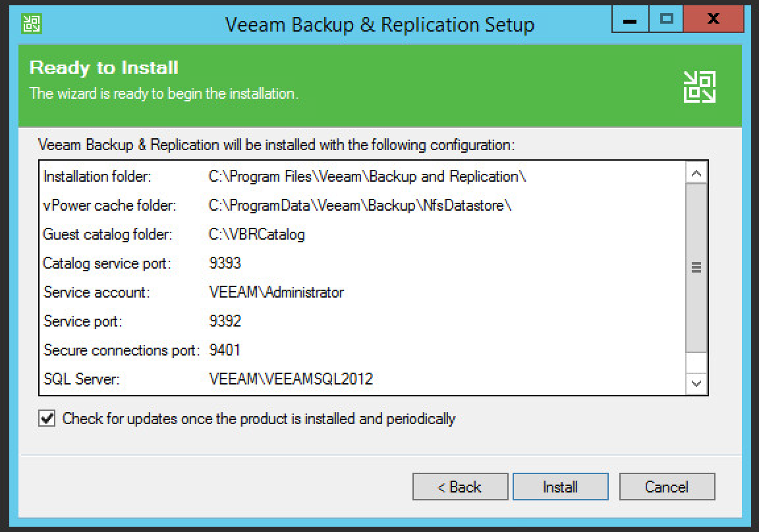The image size is (759, 532).
Task: Cancel the setup wizard
Action: 667,487
